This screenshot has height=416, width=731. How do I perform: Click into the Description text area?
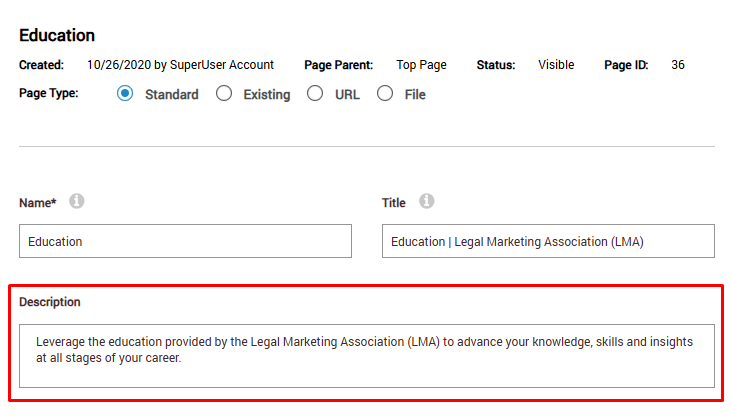367,356
